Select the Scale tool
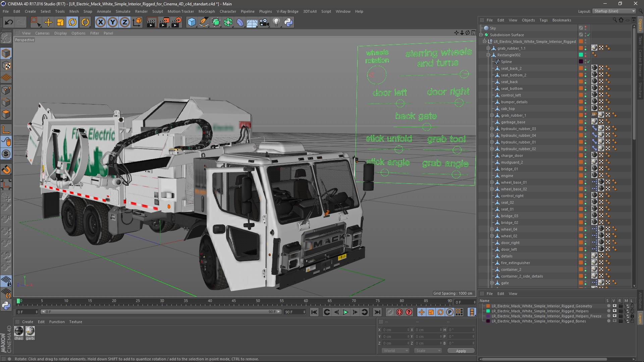Image resolution: width=644 pixels, height=362 pixels. click(60, 22)
